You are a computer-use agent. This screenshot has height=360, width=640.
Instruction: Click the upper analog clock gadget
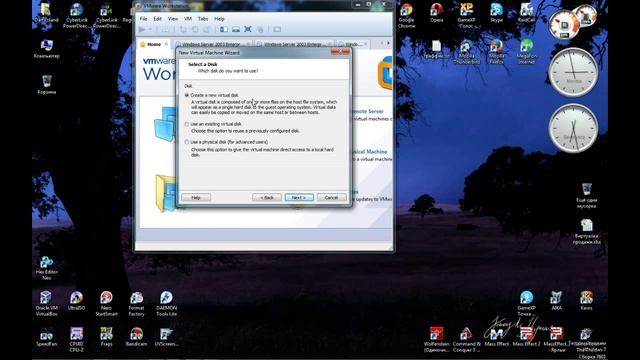coord(573,72)
